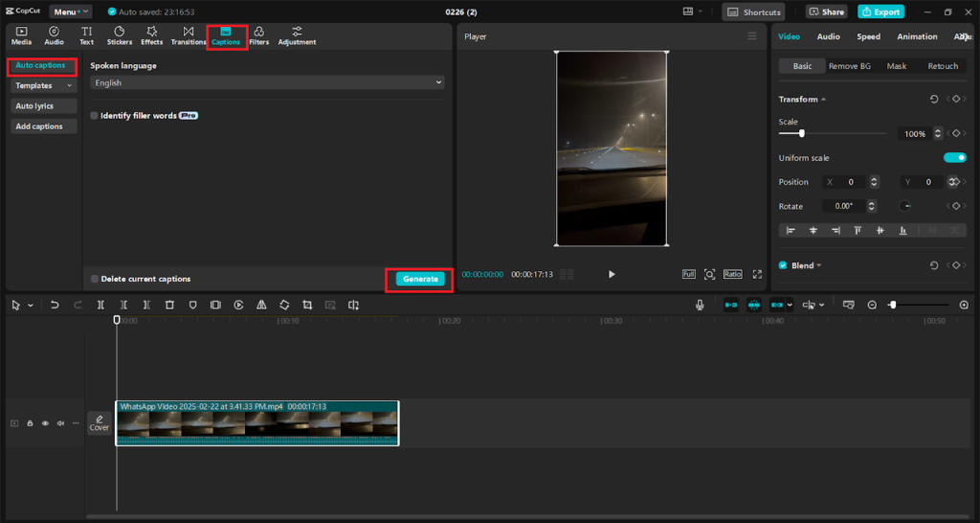
Task: Turn off the Uniform scale toggle
Action: [954, 158]
